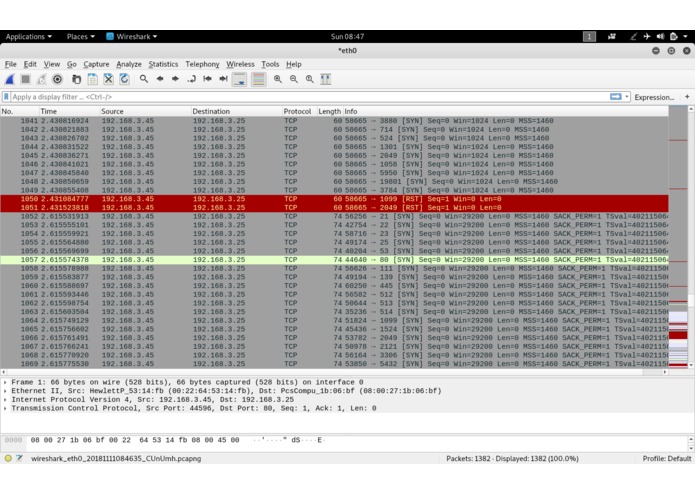
Task: Click the airplane mode icon
Action: (x=647, y=37)
